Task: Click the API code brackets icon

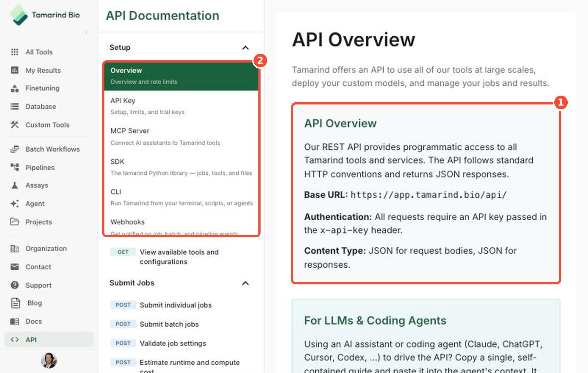Action: click(x=15, y=340)
